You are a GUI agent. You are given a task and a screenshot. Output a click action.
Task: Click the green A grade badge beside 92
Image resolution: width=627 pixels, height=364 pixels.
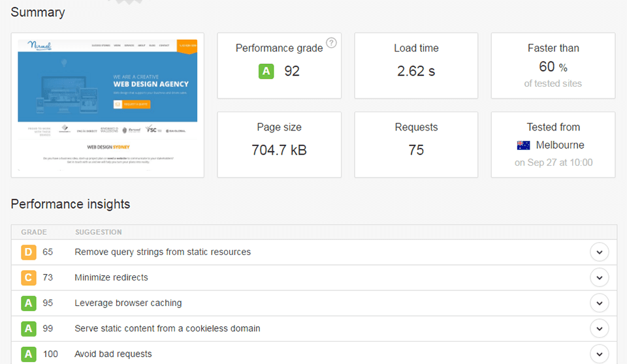point(266,72)
